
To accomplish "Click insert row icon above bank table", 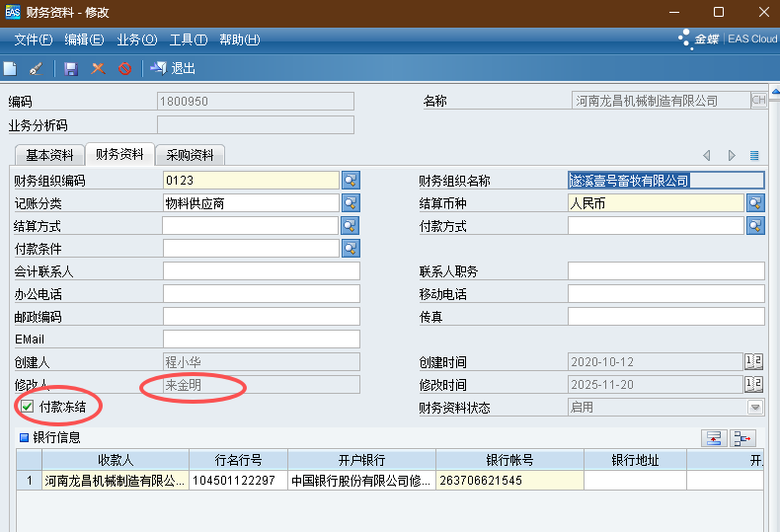I will click(x=713, y=437).
